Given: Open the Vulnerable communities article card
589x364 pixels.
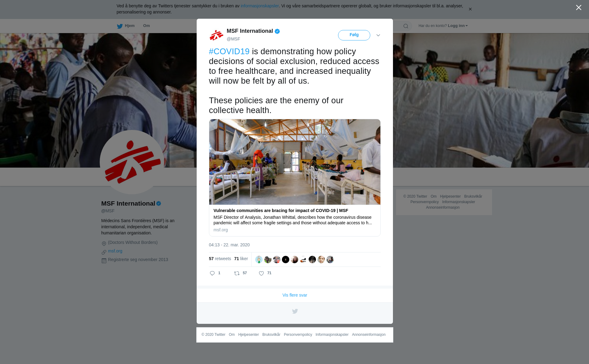Looking at the screenshot, I should 295,178.
